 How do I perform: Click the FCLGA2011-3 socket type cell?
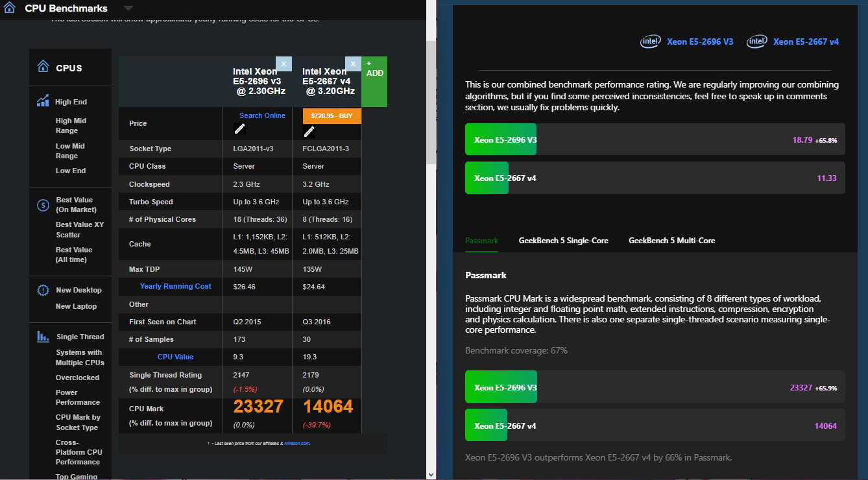(x=326, y=149)
